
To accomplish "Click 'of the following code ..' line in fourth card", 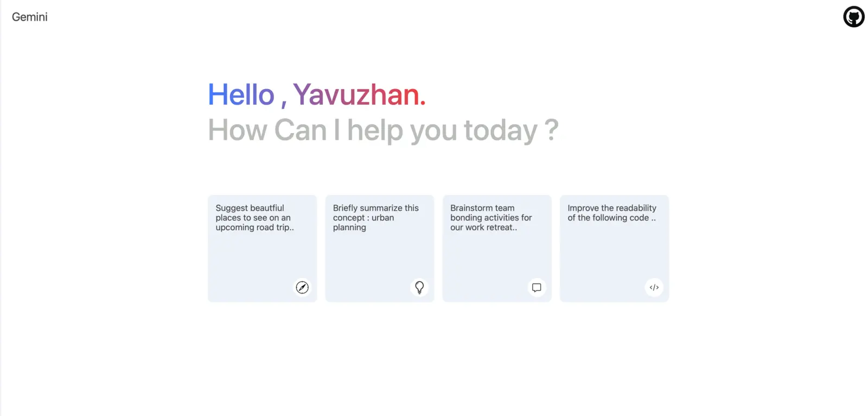I will pyautogui.click(x=611, y=218).
